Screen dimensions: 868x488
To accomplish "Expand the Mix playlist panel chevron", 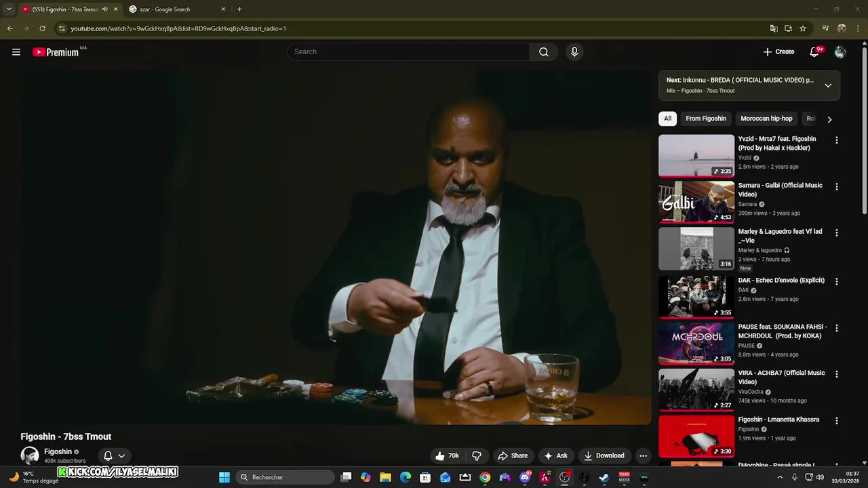I will point(828,85).
